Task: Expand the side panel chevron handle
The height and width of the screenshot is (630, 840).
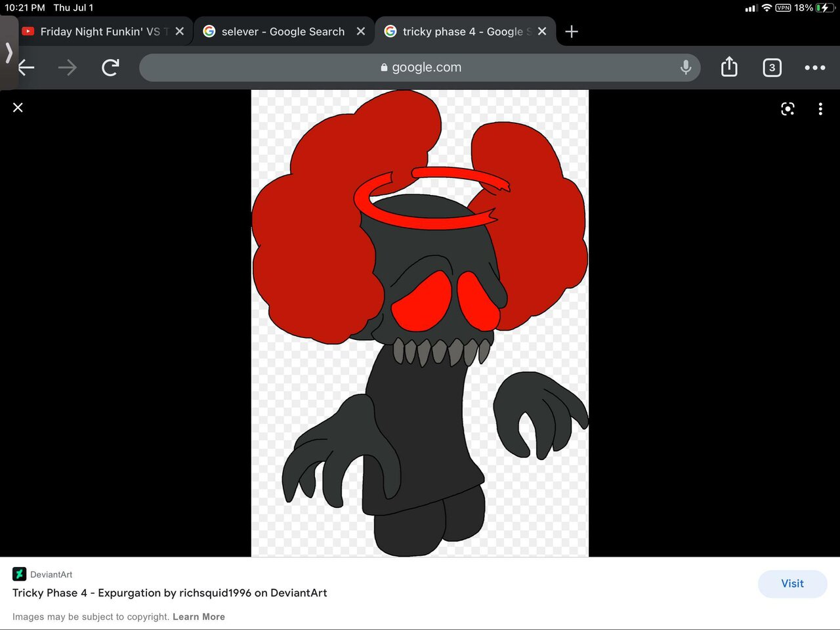Action: (9, 52)
